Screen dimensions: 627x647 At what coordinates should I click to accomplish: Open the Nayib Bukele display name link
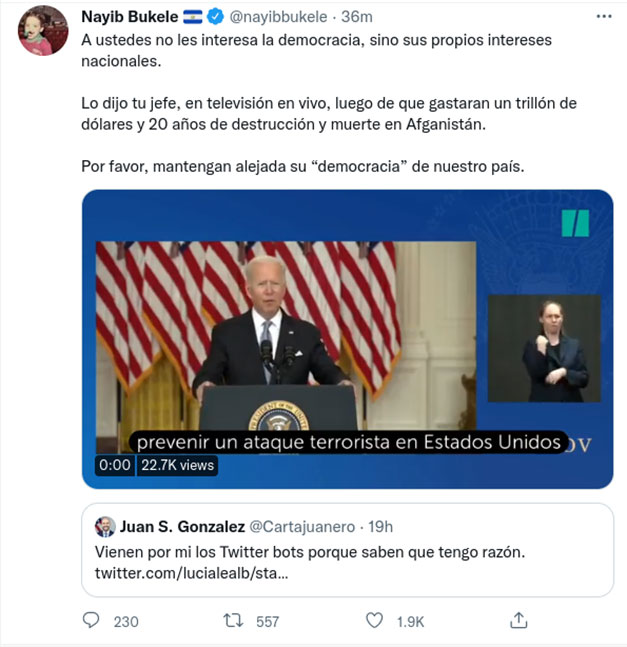pyautogui.click(x=129, y=18)
